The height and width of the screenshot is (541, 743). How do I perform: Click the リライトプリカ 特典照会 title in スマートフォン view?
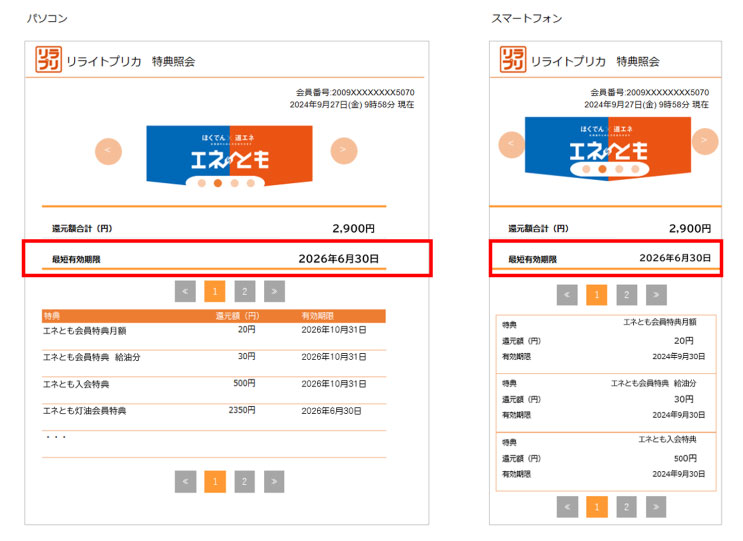[595, 61]
